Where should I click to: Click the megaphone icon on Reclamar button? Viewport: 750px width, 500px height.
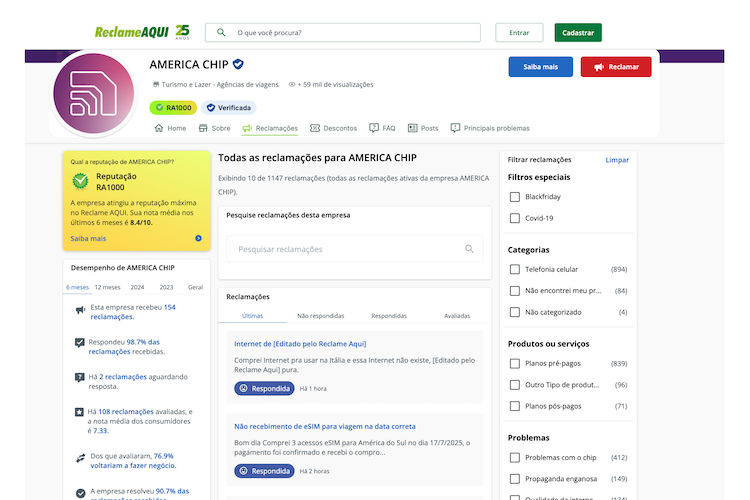599,67
